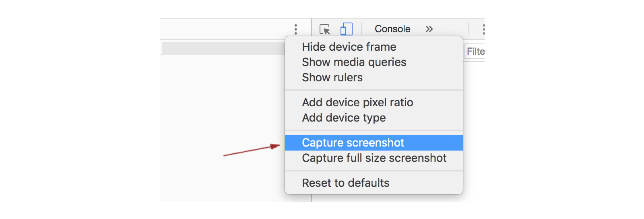The width and height of the screenshot is (644, 219).
Task: Open the DevTools customize three-dot menu
Action: click(x=483, y=29)
